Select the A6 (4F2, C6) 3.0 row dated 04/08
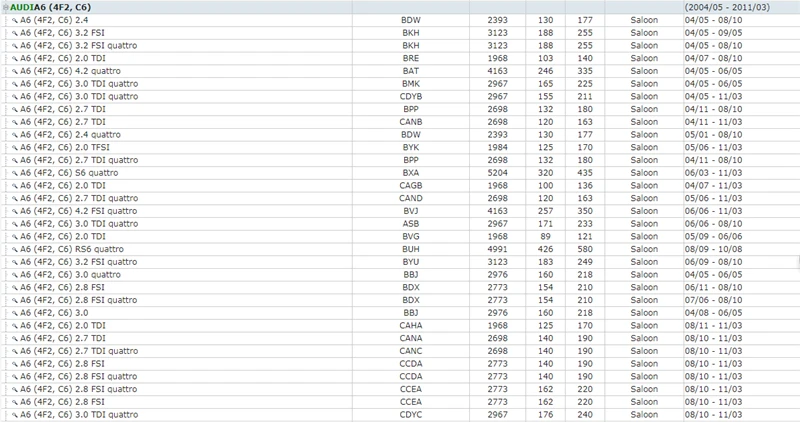This screenshot has width=800, height=422. (400, 313)
